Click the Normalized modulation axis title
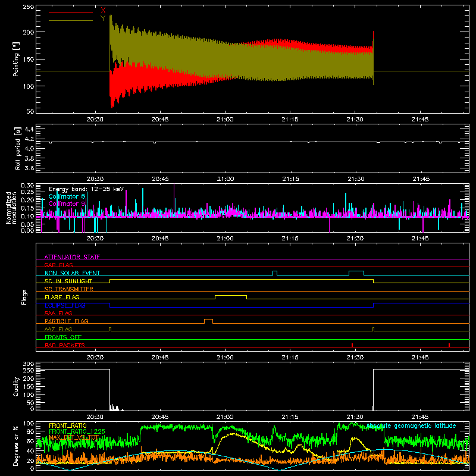 (x=11, y=208)
